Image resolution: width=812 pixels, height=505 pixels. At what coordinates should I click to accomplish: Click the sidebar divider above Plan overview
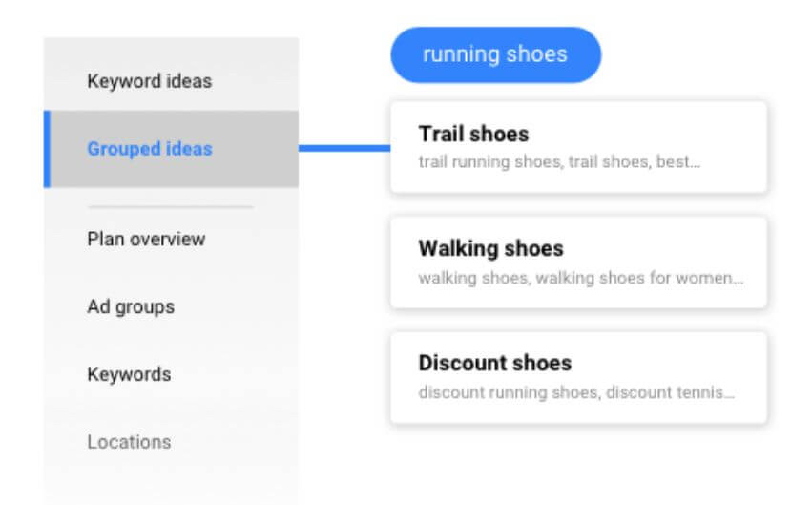170,206
